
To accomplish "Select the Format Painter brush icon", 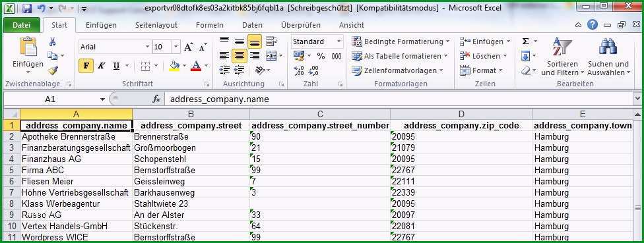I will coord(53,70).
